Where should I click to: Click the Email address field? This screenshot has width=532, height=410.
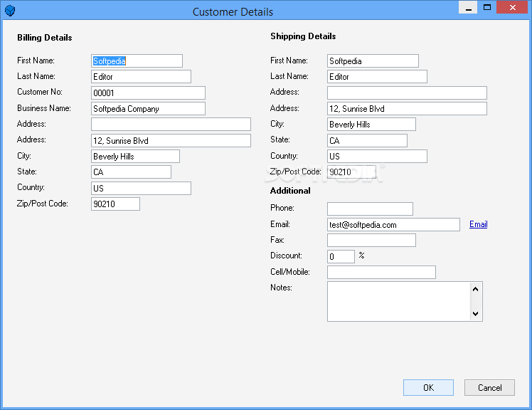coord(393,224)
